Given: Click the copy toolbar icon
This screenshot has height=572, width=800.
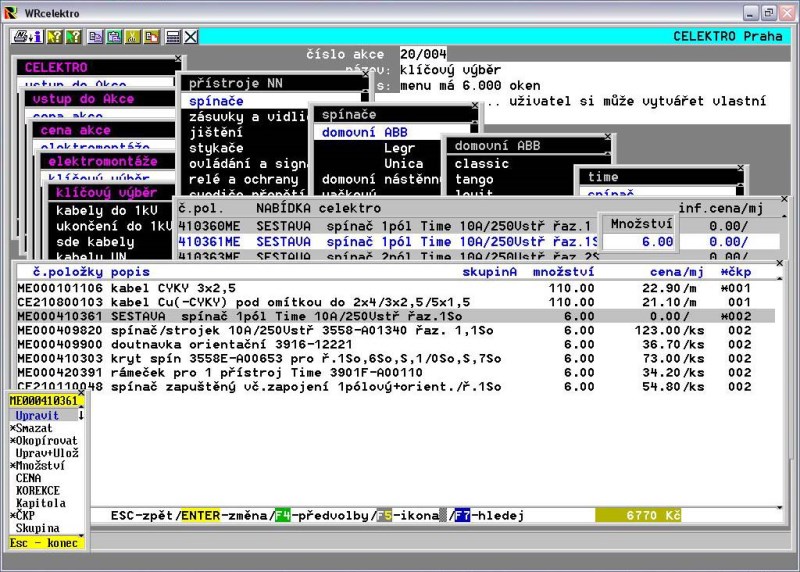Looking at the screenshot, I should click(x=95, y=36).
